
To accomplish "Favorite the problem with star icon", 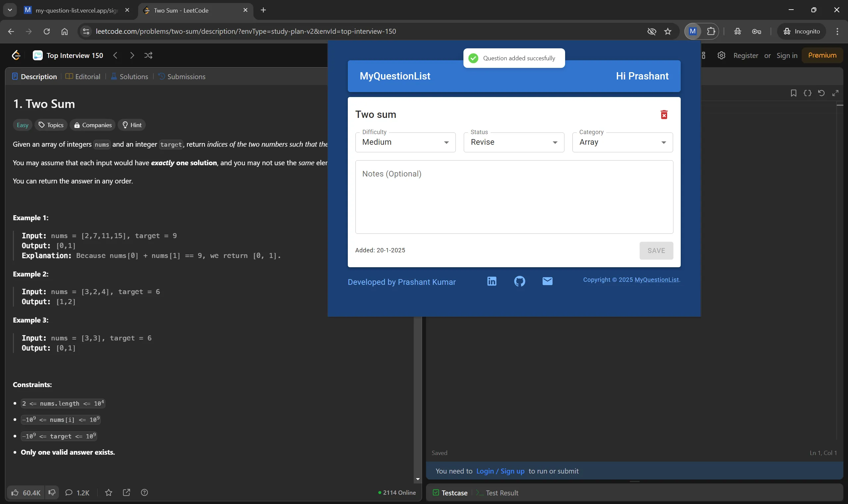I will coord(108,492).
